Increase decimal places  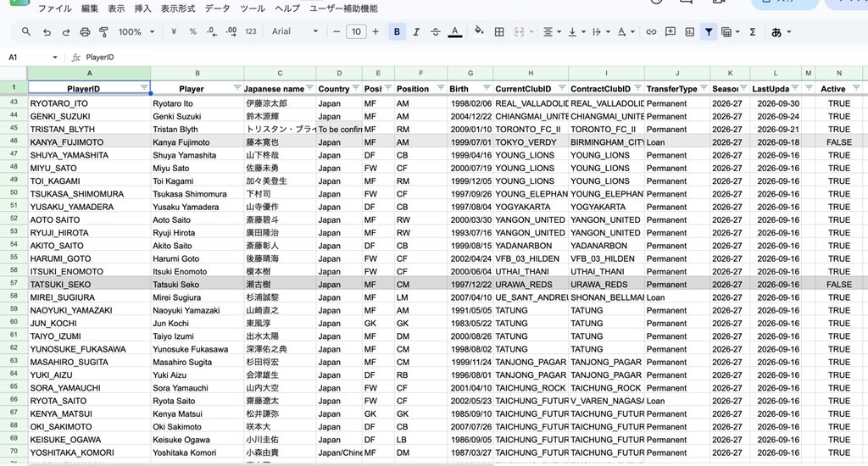[231, 32]
